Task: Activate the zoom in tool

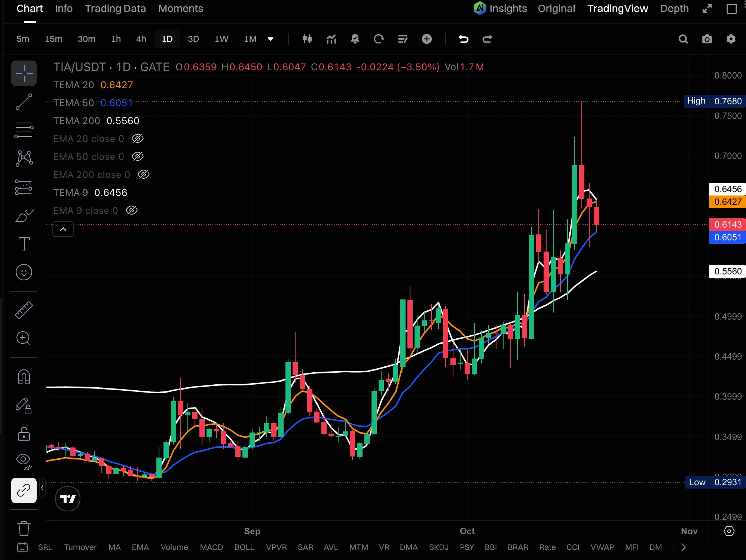Action: tap(24, 338)
